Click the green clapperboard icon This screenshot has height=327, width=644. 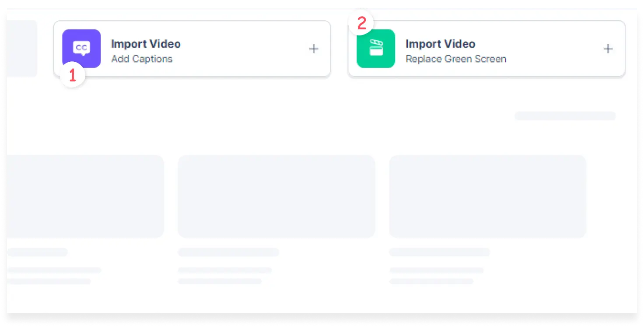tap(376, 49)
